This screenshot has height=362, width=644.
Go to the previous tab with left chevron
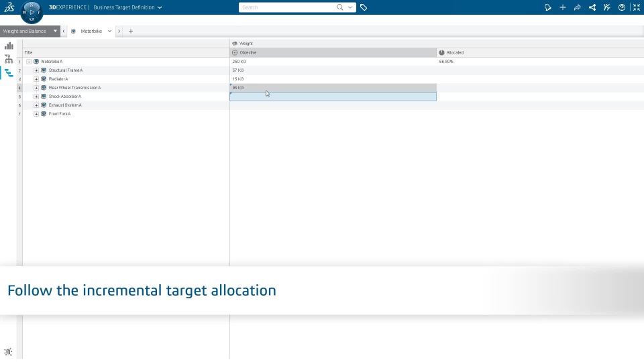tap(64, 32)
